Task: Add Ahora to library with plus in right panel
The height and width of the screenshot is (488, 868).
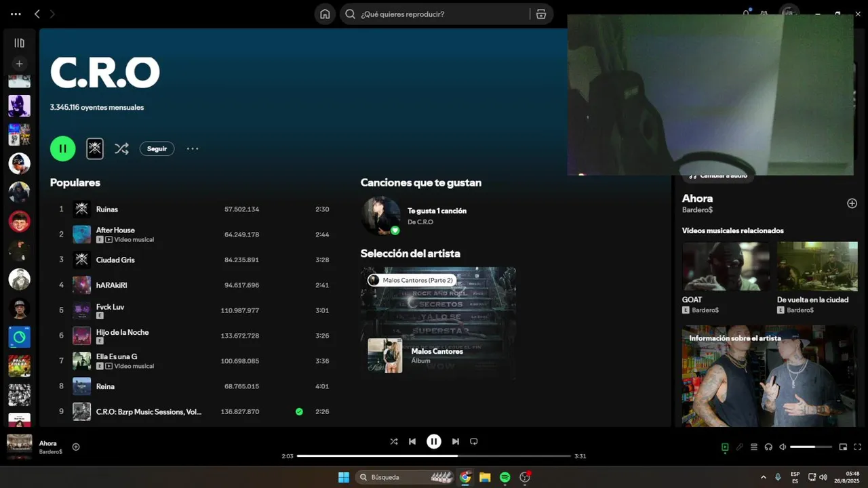Action: [852, 203]
